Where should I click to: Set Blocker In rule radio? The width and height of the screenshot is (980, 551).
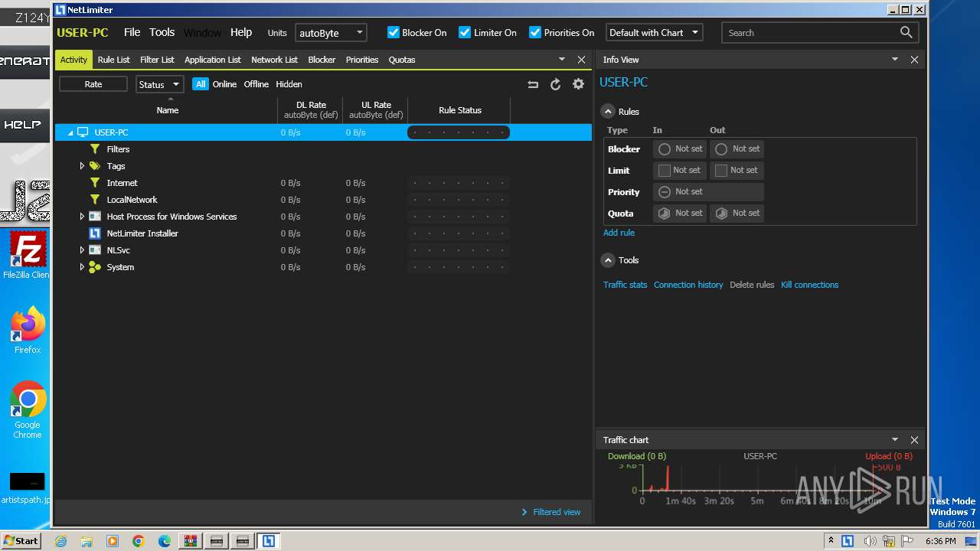click(x=665, y=149)
